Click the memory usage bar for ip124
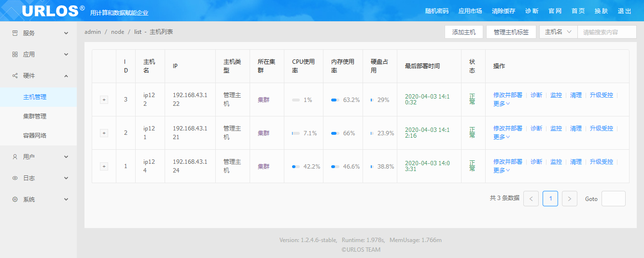The height and width of the screenshot is (258, 644). click(x=335, y=167)
